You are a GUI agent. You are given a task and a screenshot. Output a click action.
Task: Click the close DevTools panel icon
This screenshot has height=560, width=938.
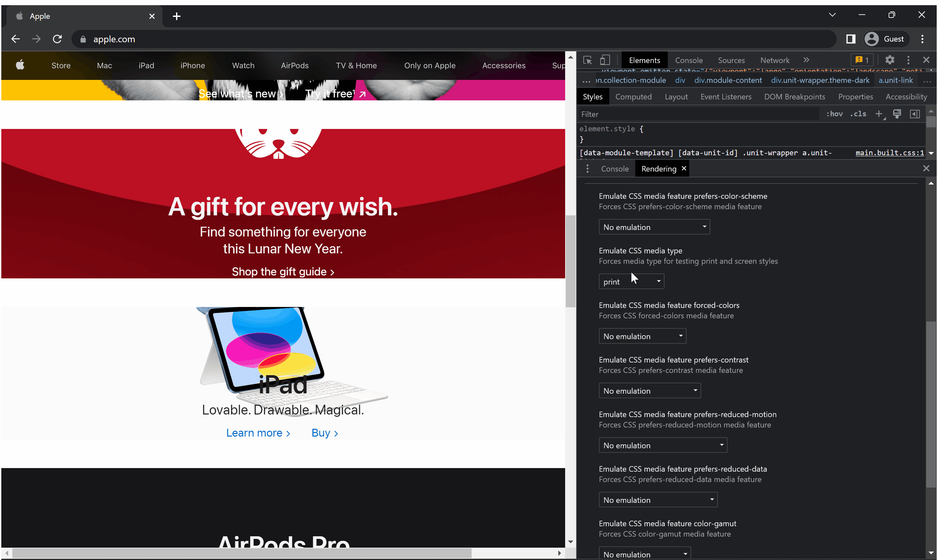pyautogui.click(x=926, y=60)
